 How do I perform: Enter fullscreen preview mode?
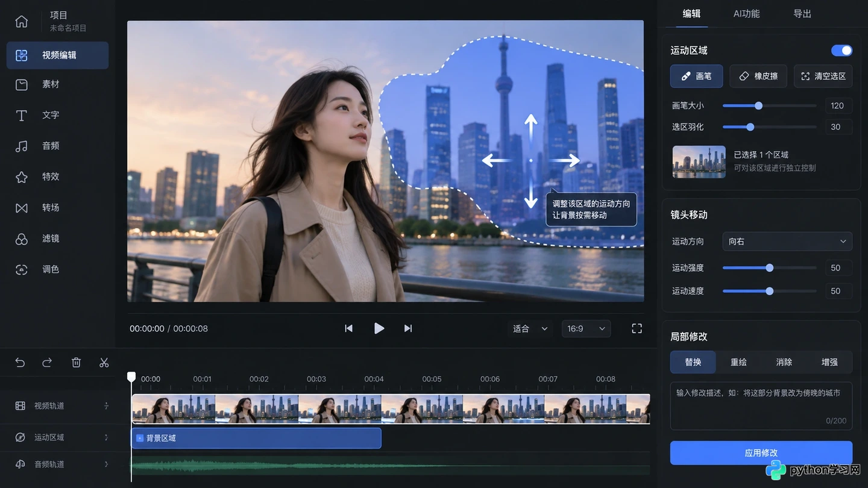point(637,328)
